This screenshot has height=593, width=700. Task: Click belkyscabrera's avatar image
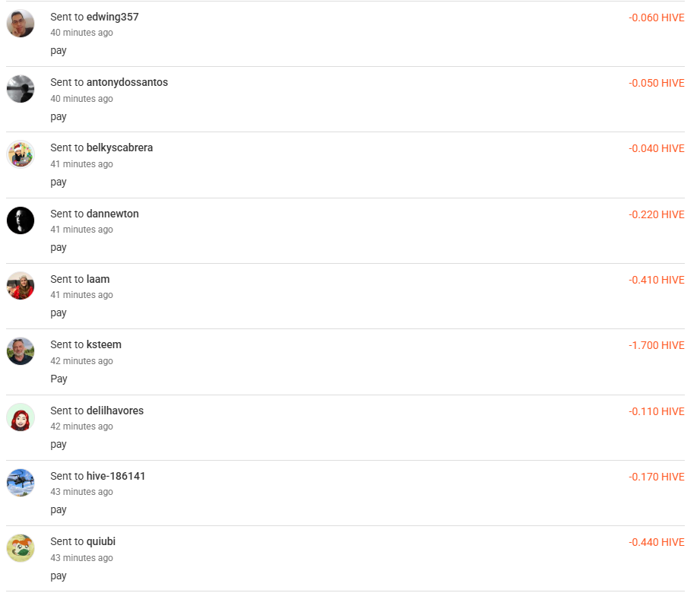point(21,154)
